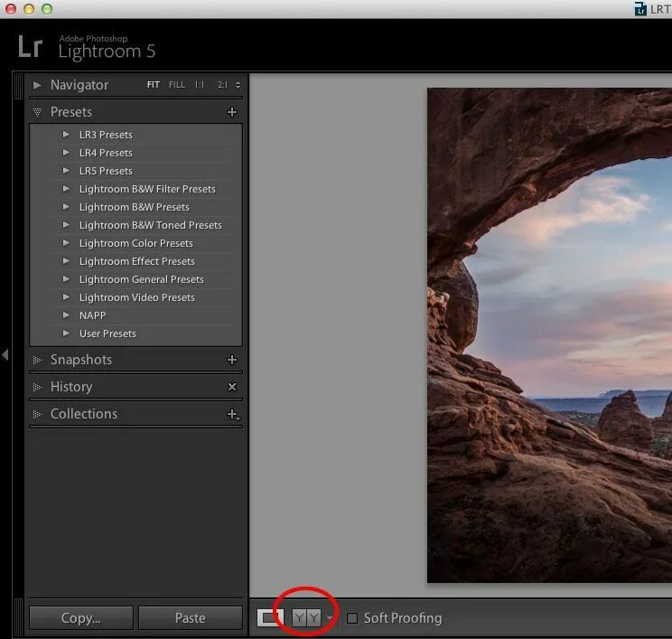Image resolution: width=672 pixels, height=639 pixels.
Task: Open Navigator zoom ratio stepper menu
Action: [238, 85]
